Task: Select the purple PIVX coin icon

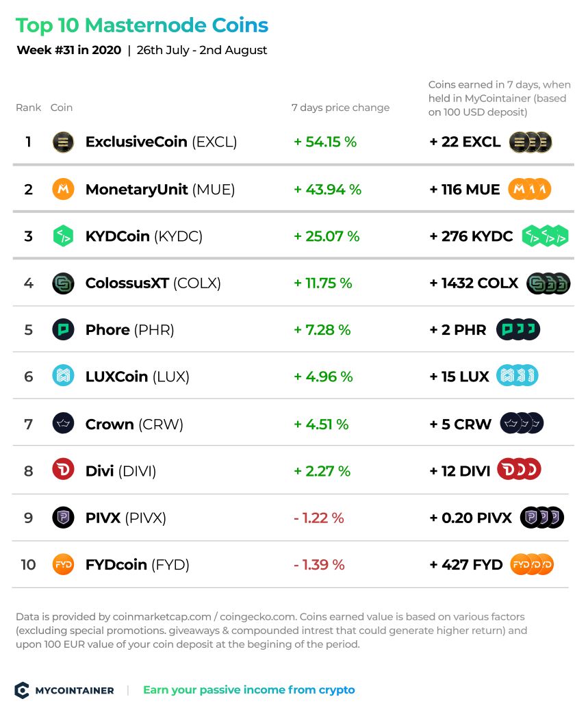Action: click(63, 518)
